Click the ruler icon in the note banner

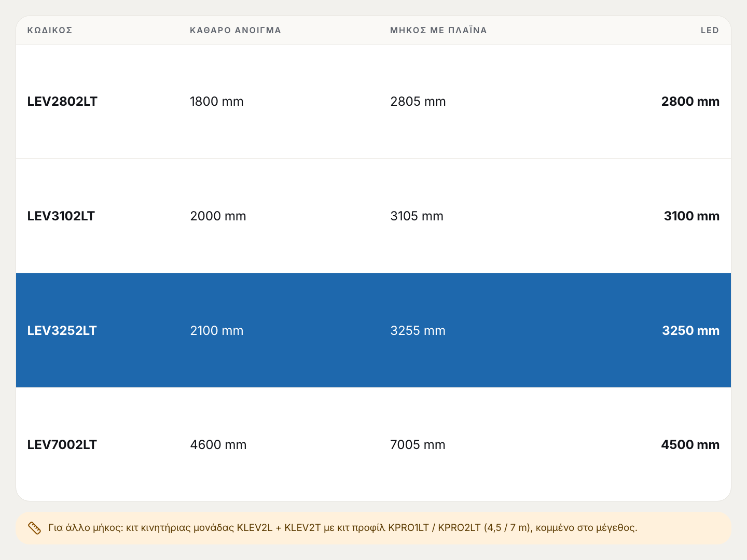[x=34, y=528]
